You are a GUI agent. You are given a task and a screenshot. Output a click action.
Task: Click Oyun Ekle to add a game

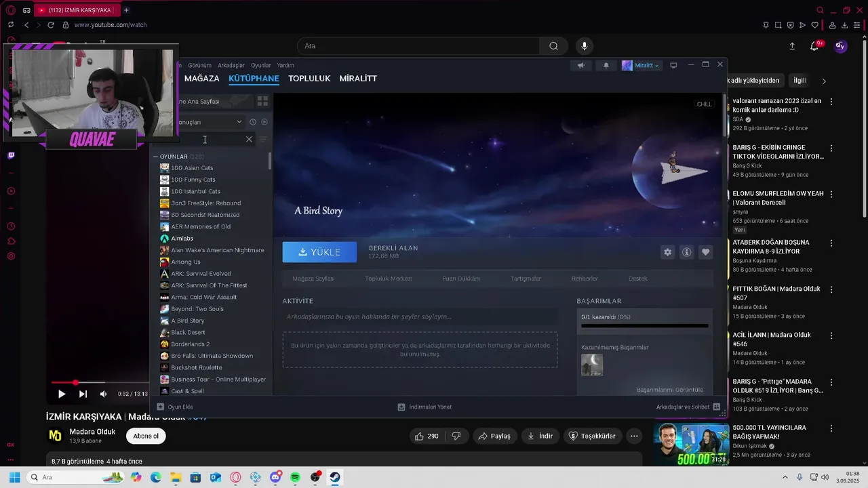175,407
